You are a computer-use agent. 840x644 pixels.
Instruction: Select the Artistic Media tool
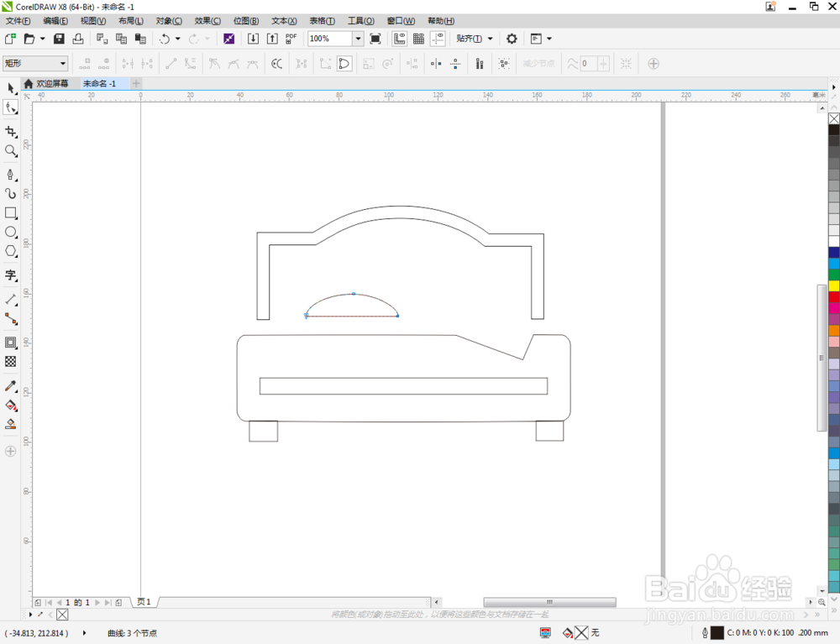tap(11, 193)
